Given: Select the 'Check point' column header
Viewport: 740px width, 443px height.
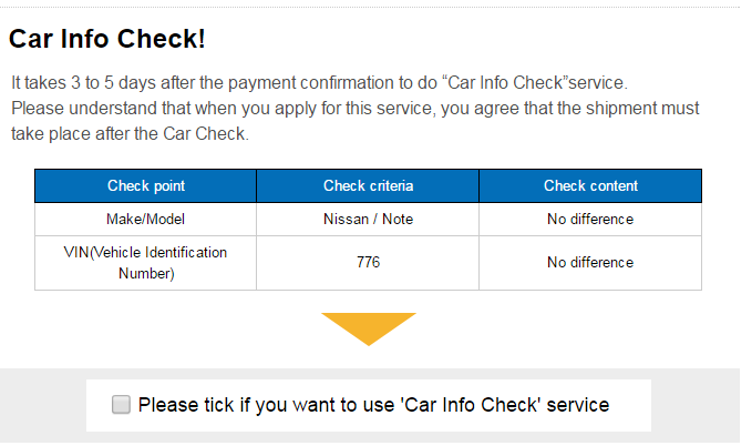Looking at the screenshot, I should tap(146, 186).
